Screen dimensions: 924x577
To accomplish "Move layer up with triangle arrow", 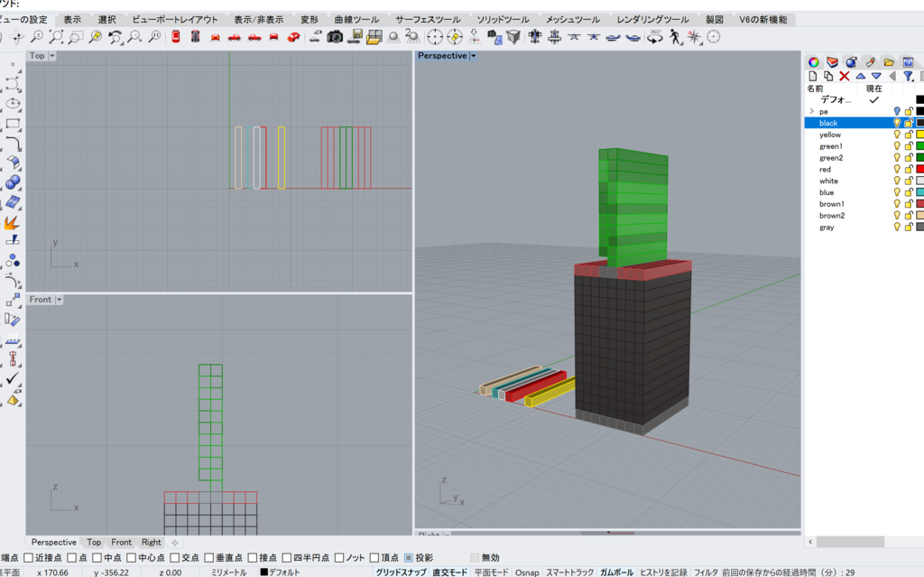I will pyautogui.click(x=860, y=76).
